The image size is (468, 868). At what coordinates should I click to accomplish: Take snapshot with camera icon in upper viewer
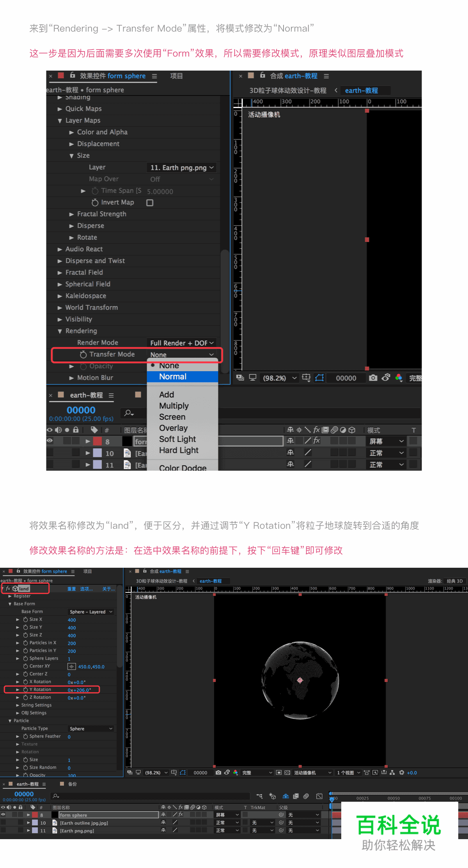(x=373, y=378)
